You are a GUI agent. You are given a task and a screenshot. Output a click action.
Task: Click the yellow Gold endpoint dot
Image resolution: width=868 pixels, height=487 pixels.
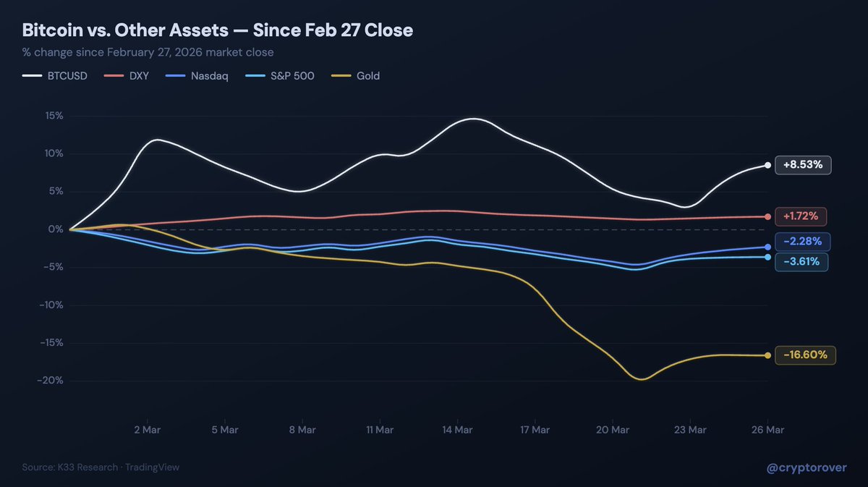coord(767,355)
